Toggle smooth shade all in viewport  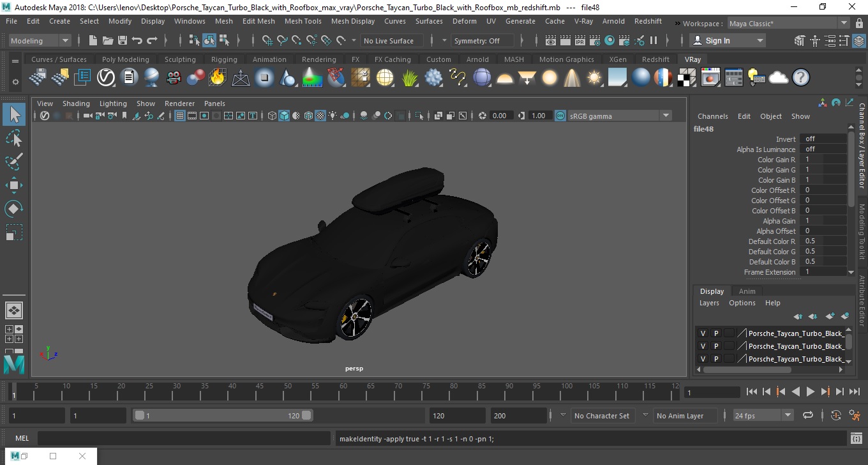click(284, 116)
